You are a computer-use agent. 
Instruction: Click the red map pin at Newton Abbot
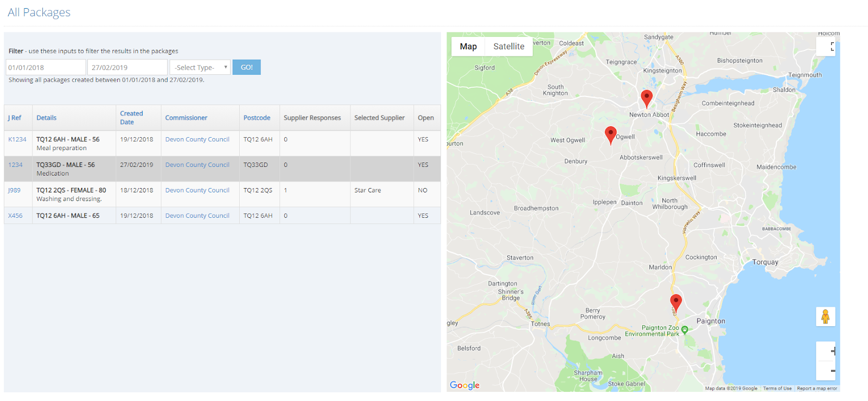[x=646, y=99]
